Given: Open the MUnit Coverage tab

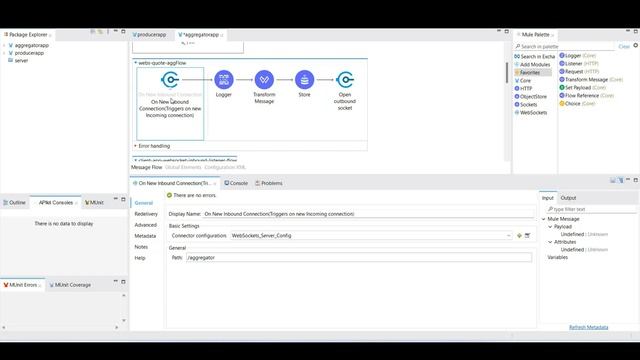Looking at the screenshot, I should pos(70,285).
